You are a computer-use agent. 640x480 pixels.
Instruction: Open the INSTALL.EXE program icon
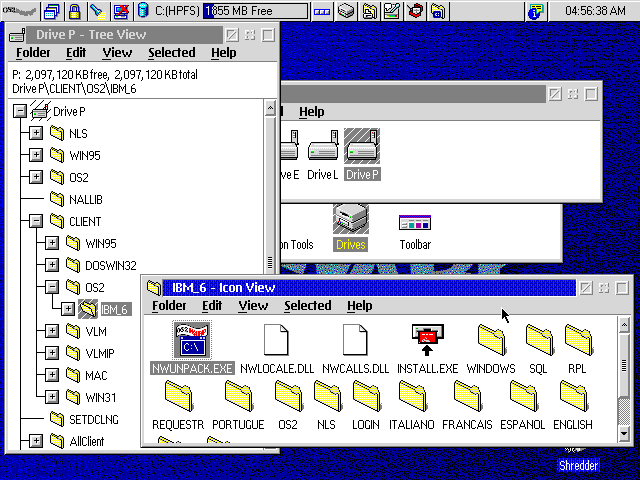[427, 341]
